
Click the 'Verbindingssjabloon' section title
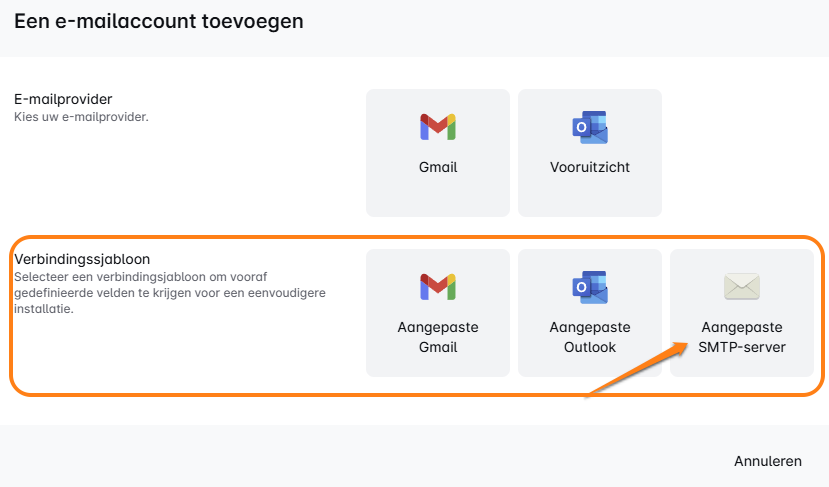(76, 259)
